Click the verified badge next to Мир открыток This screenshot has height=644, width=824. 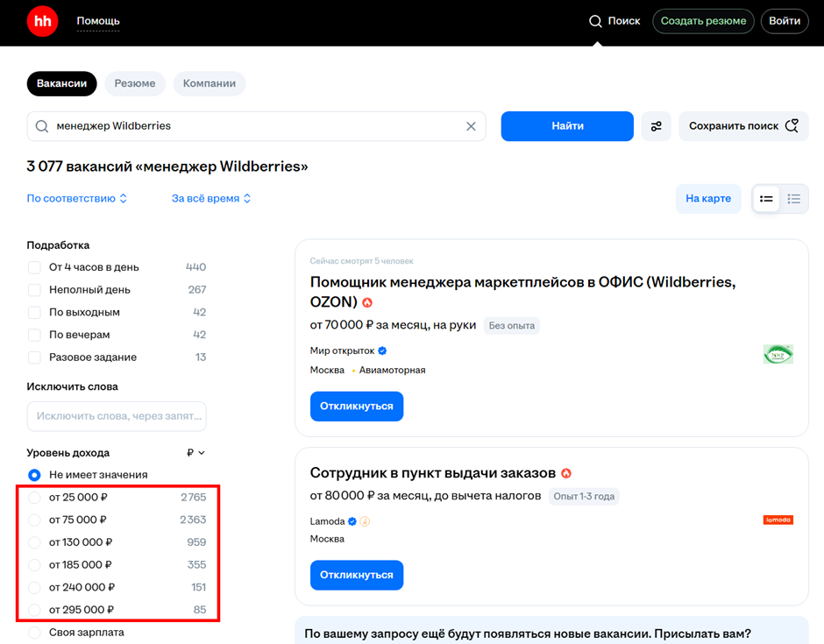tap(382, 350)
